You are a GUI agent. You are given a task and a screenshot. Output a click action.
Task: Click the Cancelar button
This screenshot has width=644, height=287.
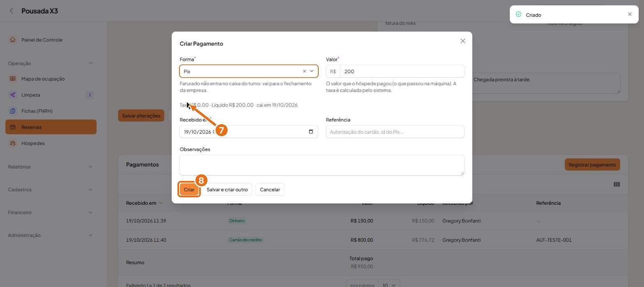point(270,190)
